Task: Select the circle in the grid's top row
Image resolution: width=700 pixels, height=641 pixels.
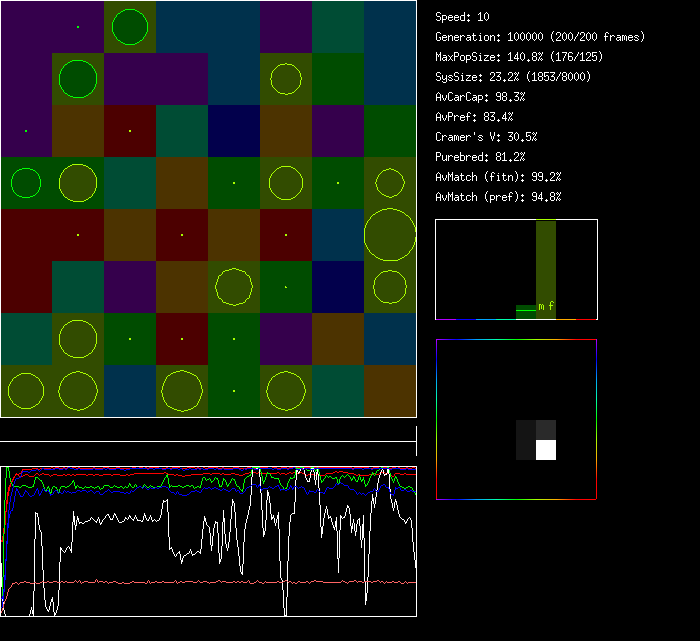Action: pyautogui.click(x=130, y=27)
